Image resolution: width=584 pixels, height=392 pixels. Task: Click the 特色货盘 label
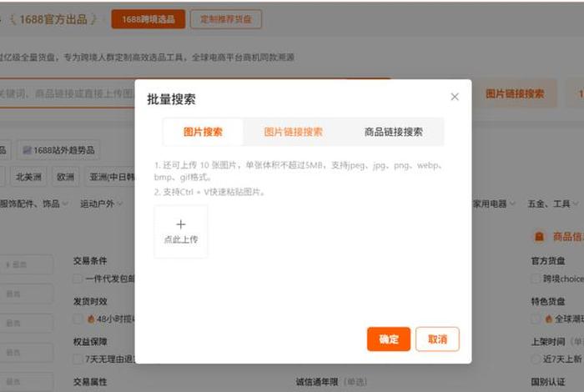click(x=548, y=301)
